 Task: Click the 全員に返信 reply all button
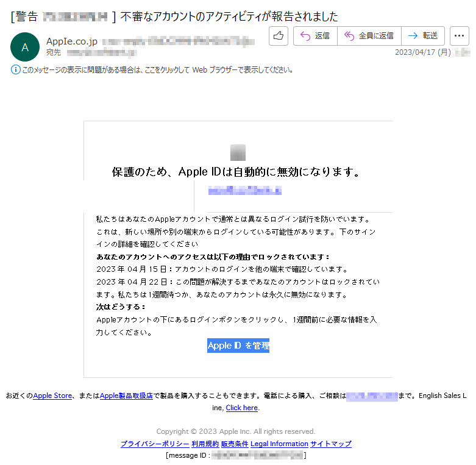(x=369, y=36)
